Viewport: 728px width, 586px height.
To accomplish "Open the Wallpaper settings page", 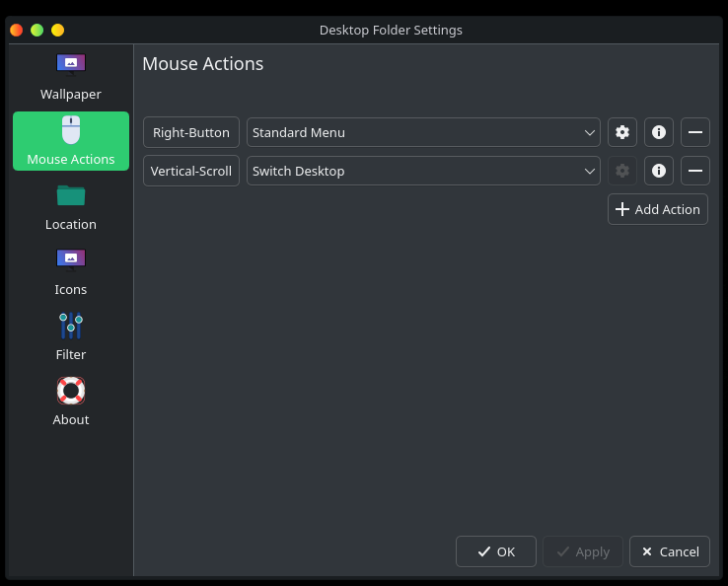I will click(x=70, y=77).
